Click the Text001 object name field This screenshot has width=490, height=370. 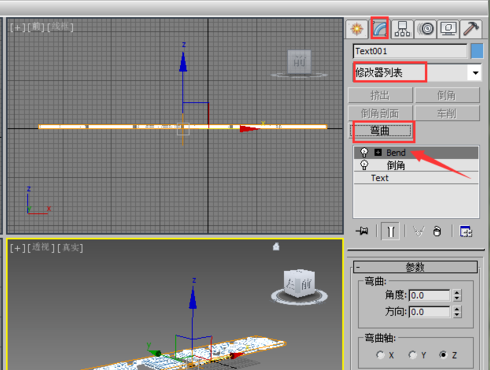pyautogui.click(x=410, y=51)
